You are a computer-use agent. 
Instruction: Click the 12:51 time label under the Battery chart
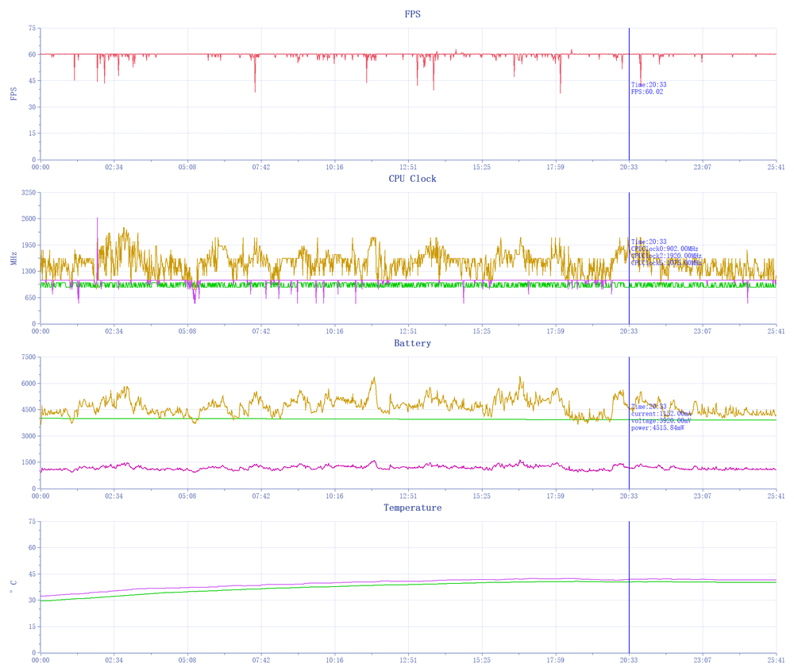point(408,496)
